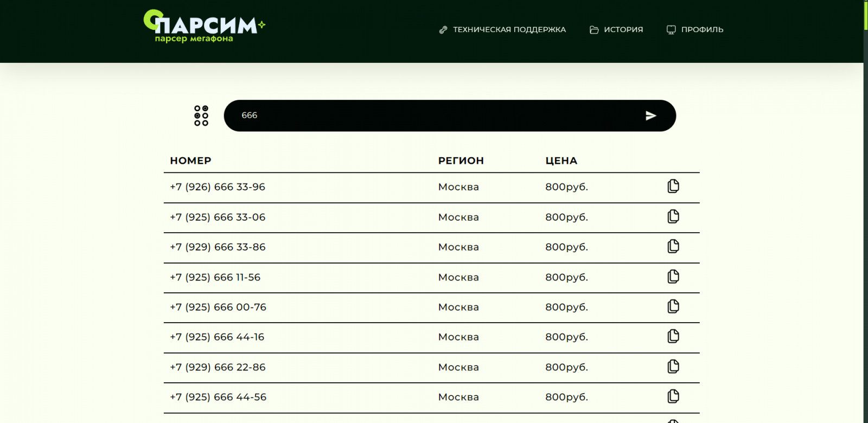Open the number mask dots icon
The image size is (868, 423).
(201, 116)
